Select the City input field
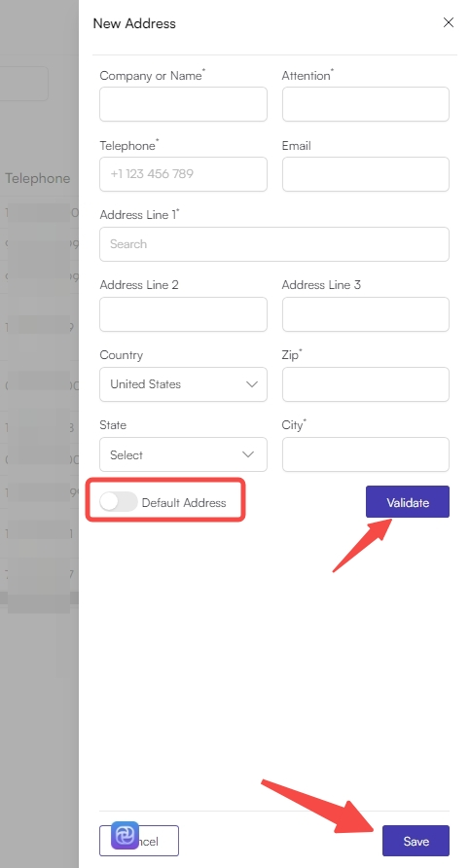The image size is (470, 868). point(365,454)
